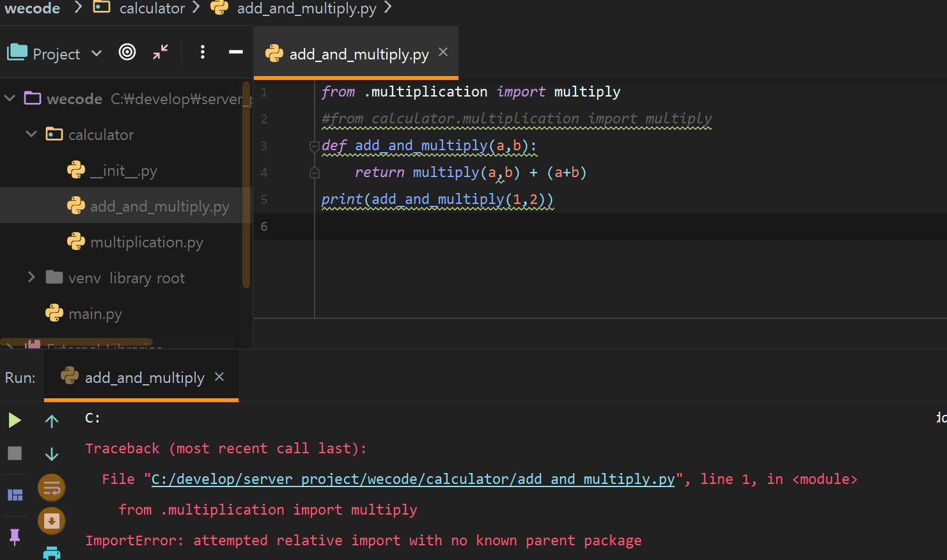Select the calculator folder in tree

click(x=101, y=135)
